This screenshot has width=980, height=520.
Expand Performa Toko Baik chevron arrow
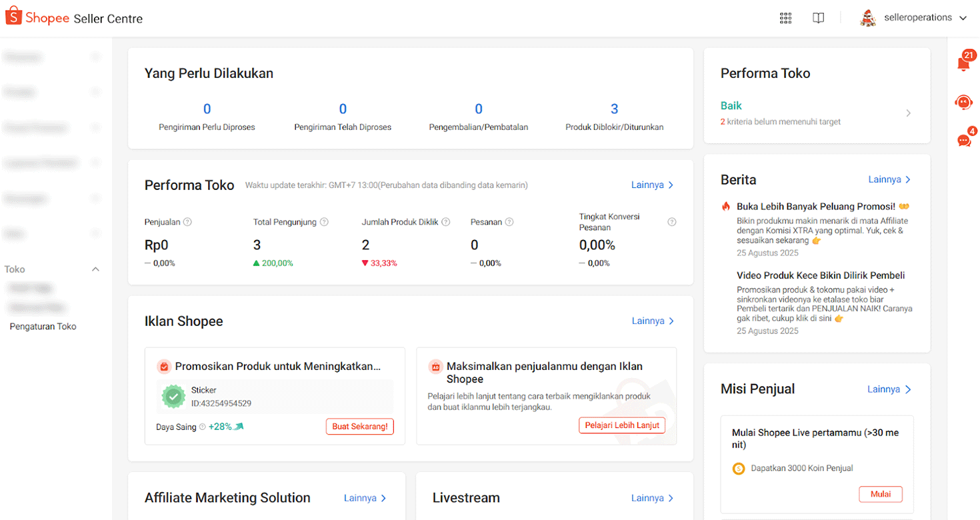908,113
